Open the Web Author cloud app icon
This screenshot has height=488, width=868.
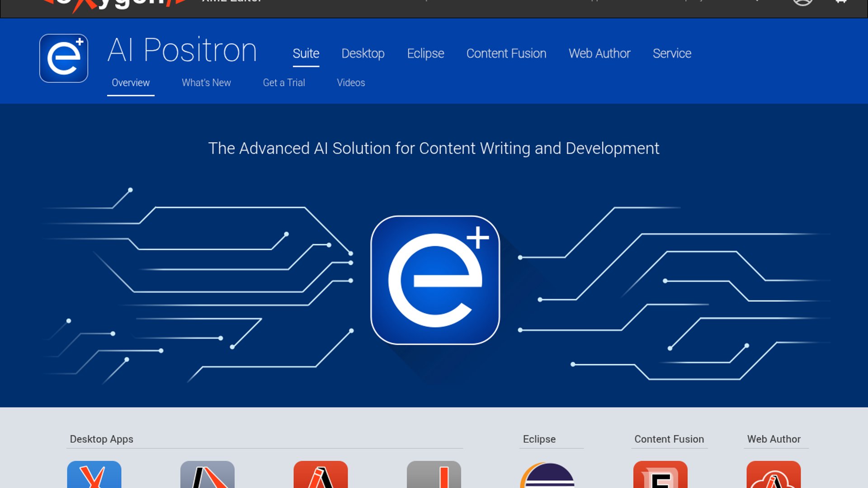point(774,474)
